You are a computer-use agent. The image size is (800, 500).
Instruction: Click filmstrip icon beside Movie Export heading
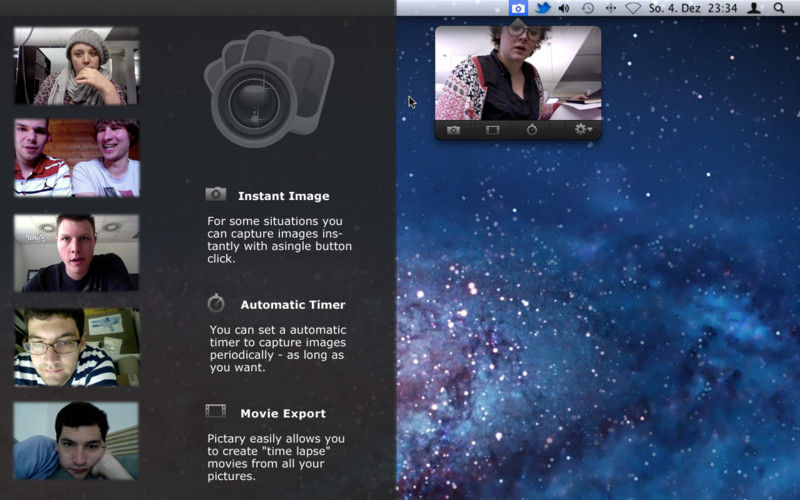(215, 411)
